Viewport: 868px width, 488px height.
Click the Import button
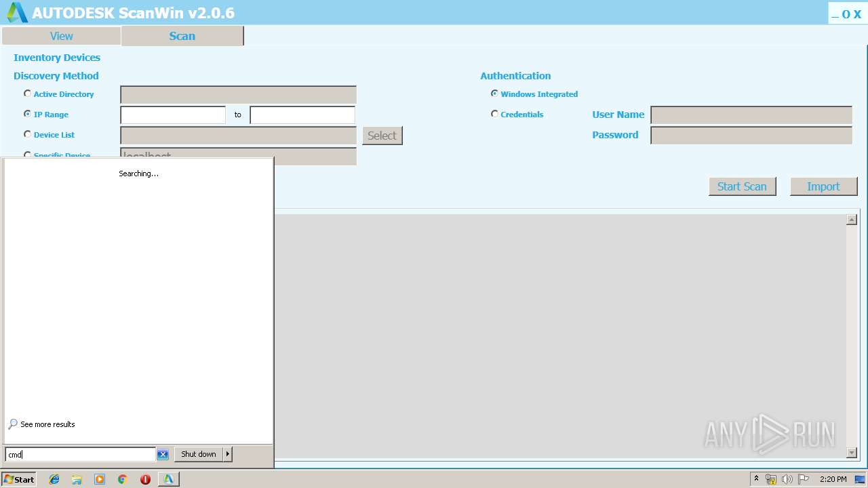coord(824,186)
